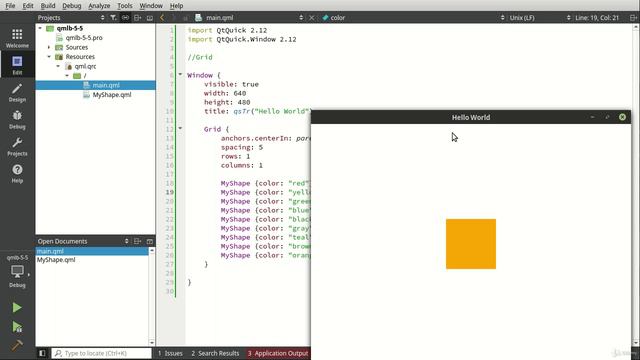
Task: Collapse the qmlb-5-5 project node
Action: 40,28
